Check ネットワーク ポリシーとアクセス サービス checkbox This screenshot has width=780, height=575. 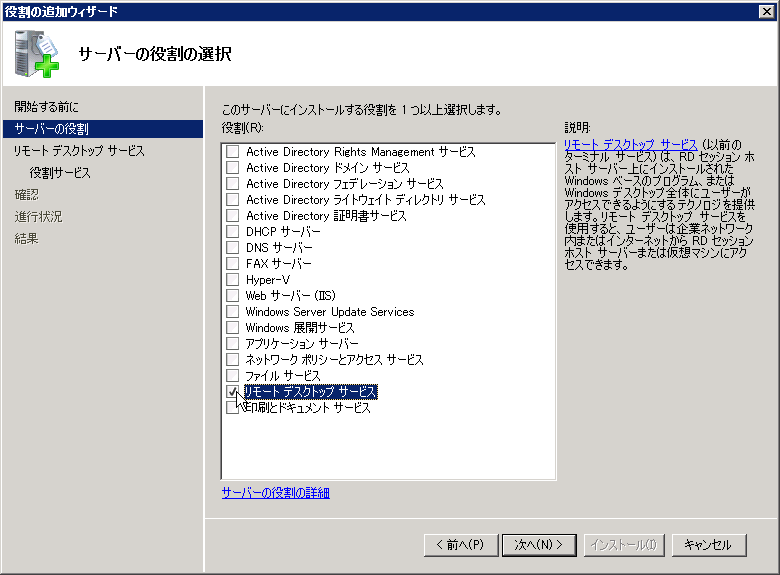coord(232,359)
